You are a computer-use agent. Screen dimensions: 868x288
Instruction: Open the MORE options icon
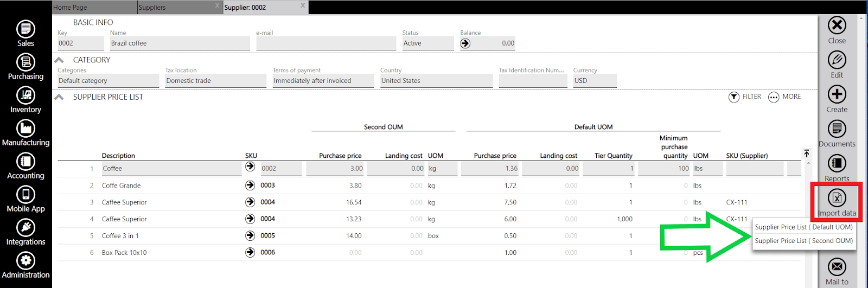[x=774, y=97]
